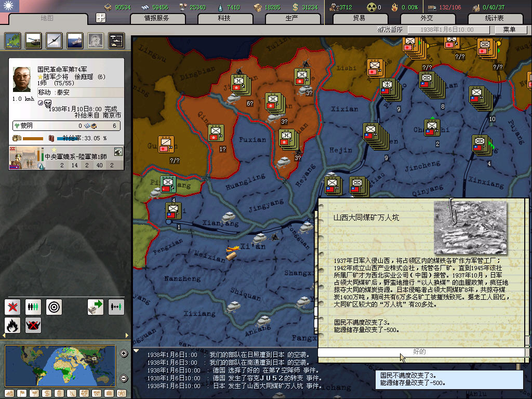Select the Europe map view icon
Image resolution: width=532 pixels, height=399 pixels.
12,41
